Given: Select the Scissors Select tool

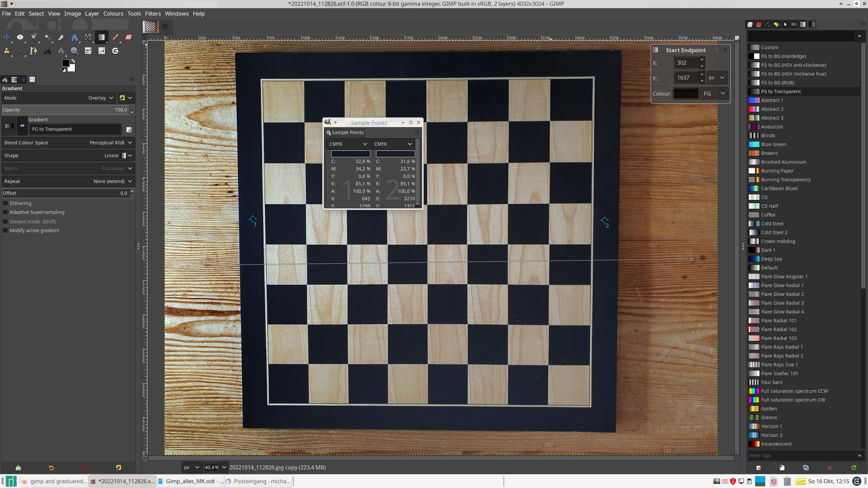Looking at the screenshot, I should pyautogui.click(x=34, y=37).
